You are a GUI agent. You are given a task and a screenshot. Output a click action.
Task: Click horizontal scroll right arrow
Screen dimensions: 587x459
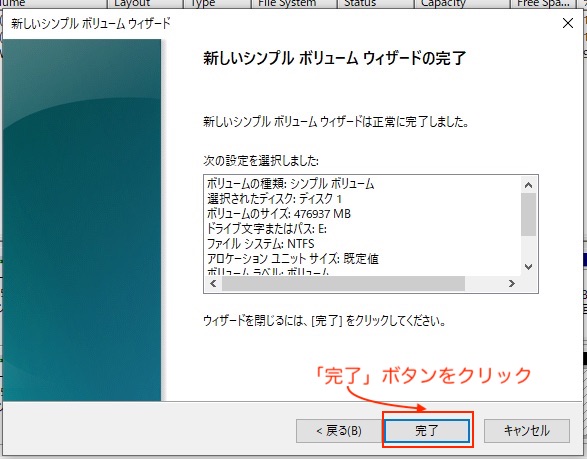pos(512,283)
